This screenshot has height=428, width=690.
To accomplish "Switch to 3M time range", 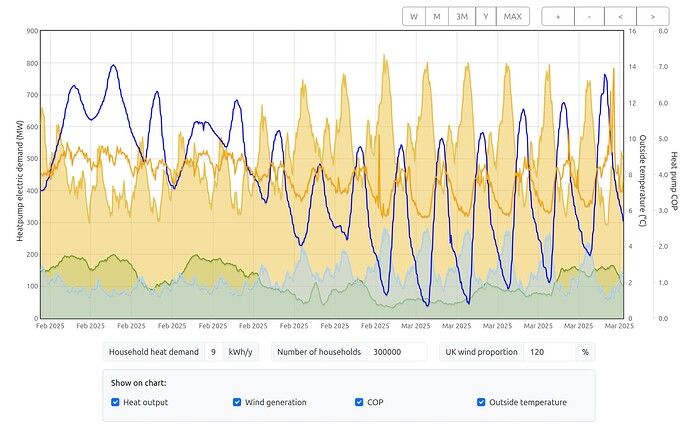I will [462, 16].
